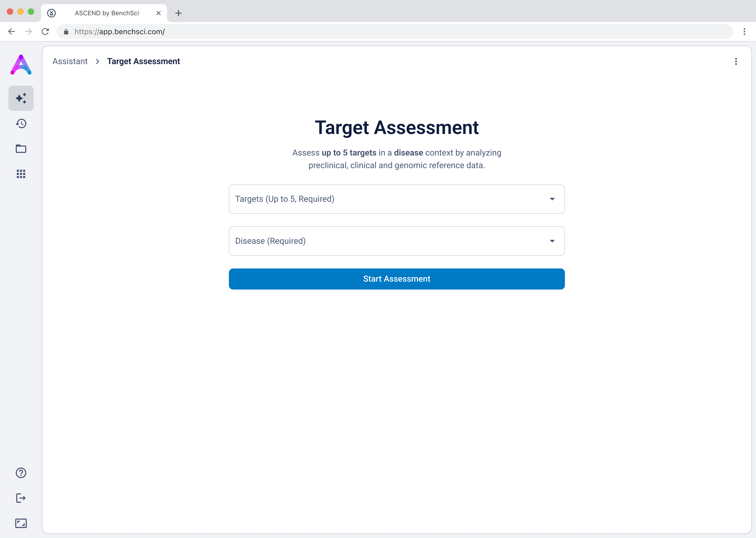
Task: Open the apps grid icon in the sidebar
Action: tap(21, 174)
